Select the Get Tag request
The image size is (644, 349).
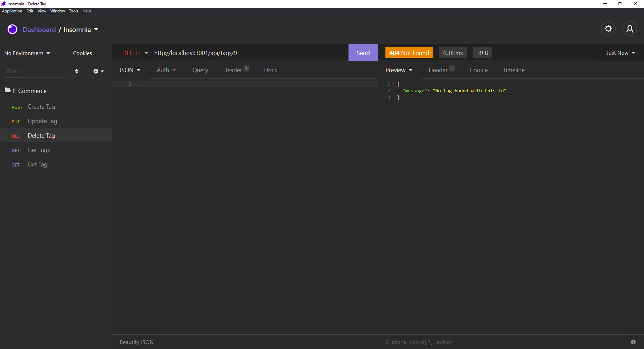[x=56, y=164]
